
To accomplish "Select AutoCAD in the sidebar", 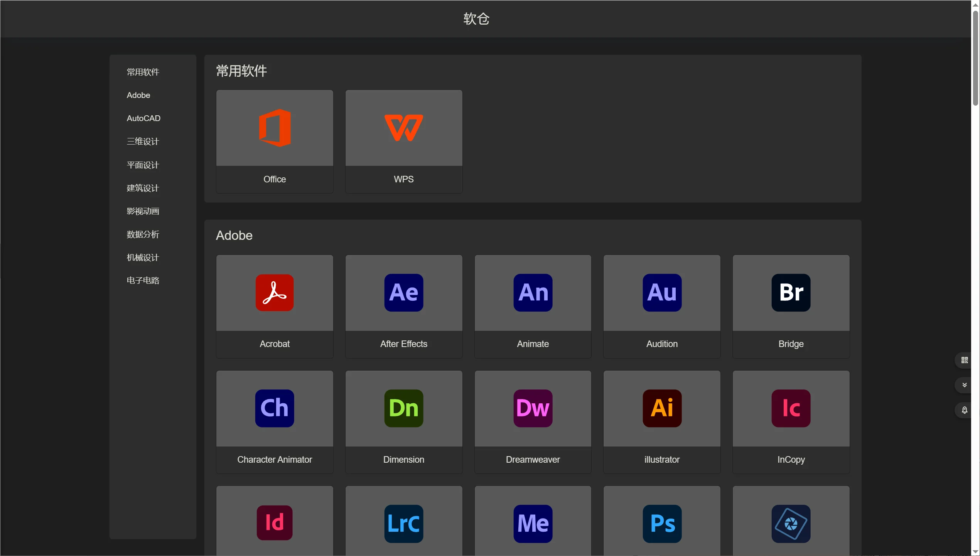I will click(143, 118).
